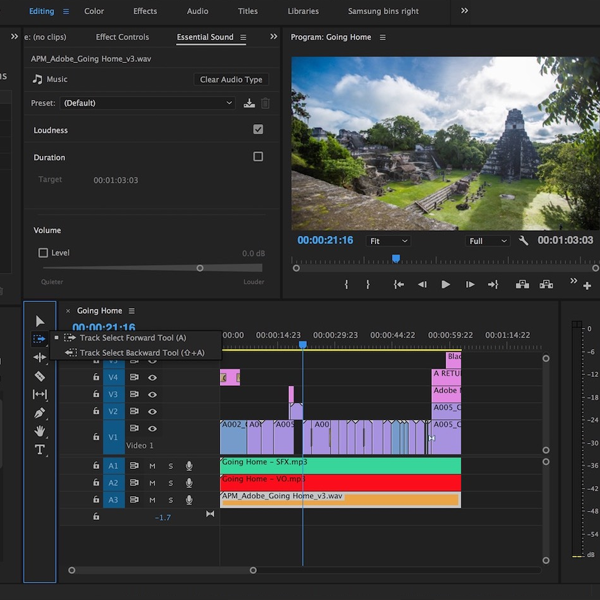
Task: Activate the Selection arrow tool
Action: coord(40,321)
